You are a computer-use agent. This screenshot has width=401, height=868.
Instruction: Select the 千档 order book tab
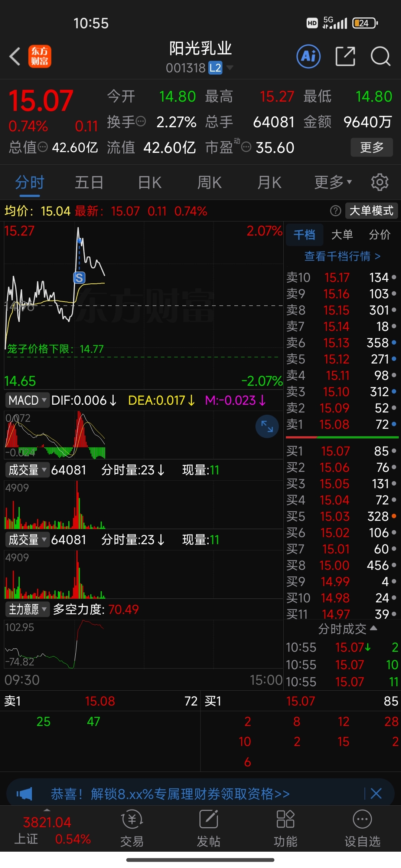click(x=304, y=234)
